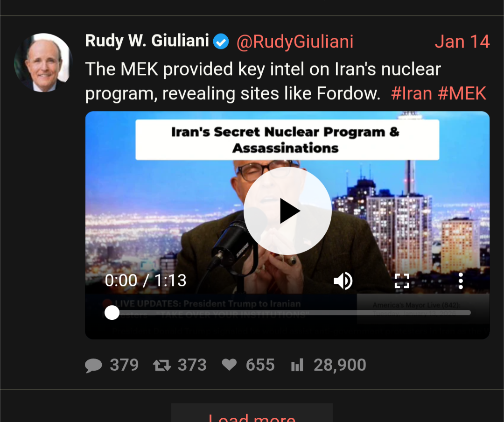Open the video three-dot options menu
The width and height of the screenshot is (504, 422).
coord(461,281)
